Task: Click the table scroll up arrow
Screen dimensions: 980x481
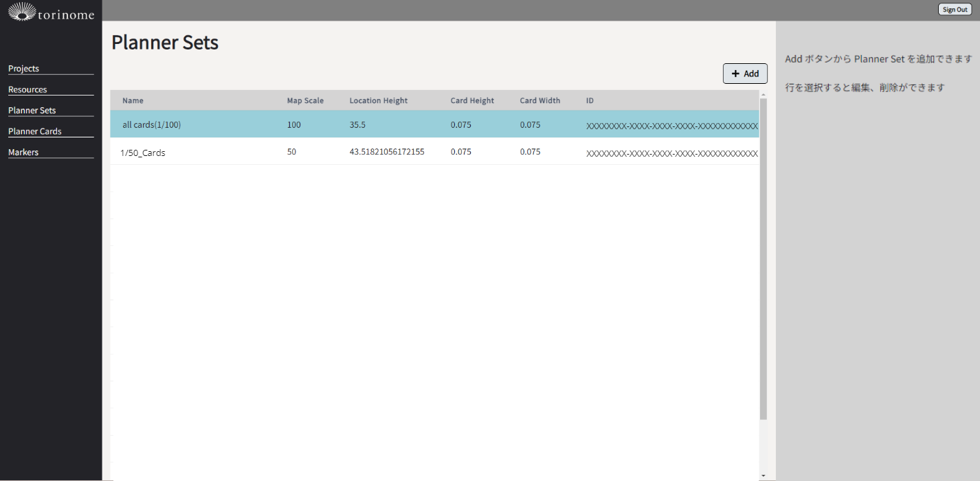Action: (x=764, y=94)
